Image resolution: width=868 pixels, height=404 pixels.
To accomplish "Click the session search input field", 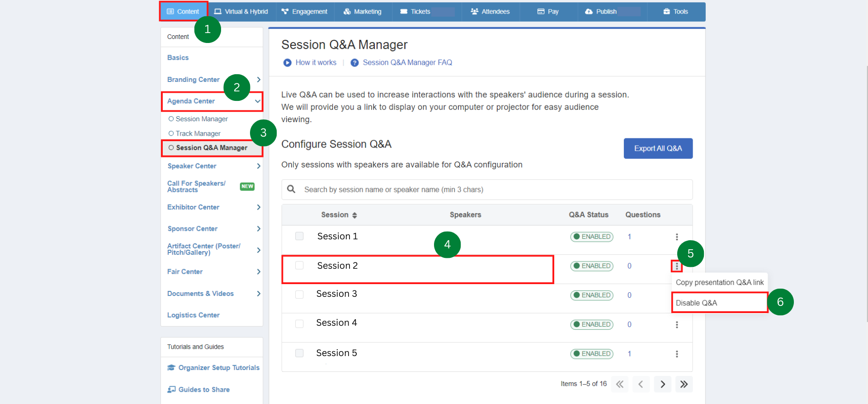I will pyautogui.click(x=493, y=190).
